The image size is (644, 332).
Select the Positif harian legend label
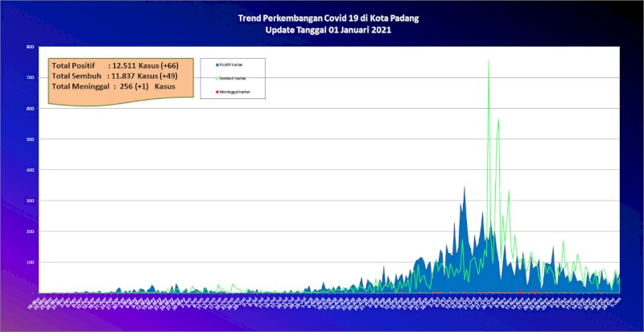[230, 65]
